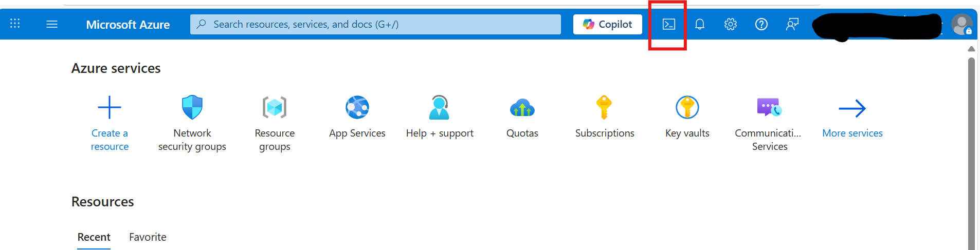
Task: Open the Quotas cloud icon
Action: click(x=522, y=108)
